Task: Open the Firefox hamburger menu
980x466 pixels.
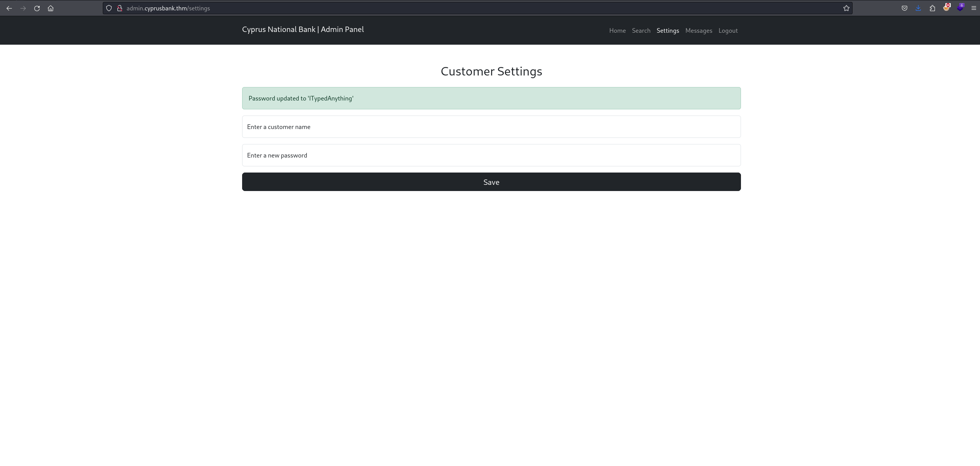Action: click(x=974, y=8)
